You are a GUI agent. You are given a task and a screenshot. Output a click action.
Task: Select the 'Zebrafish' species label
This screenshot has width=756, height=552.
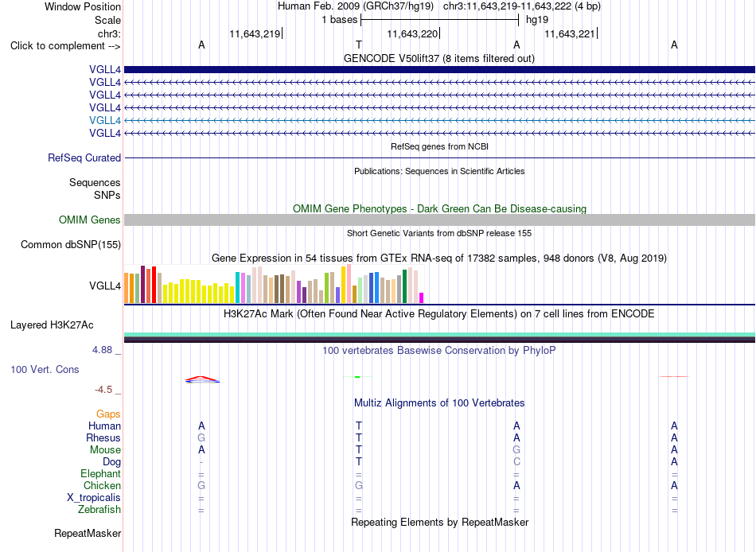pos(99,510)
